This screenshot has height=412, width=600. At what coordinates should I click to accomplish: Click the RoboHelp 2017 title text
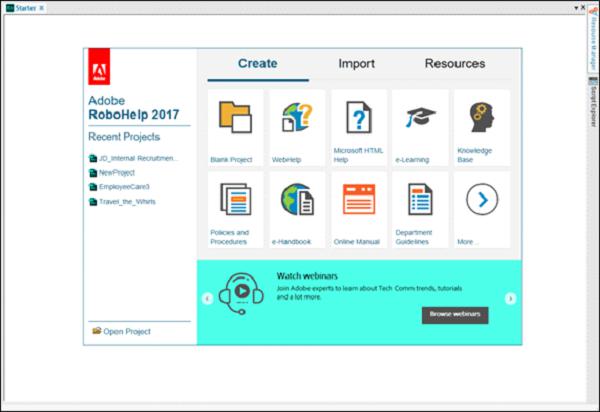tap(134, 114)
